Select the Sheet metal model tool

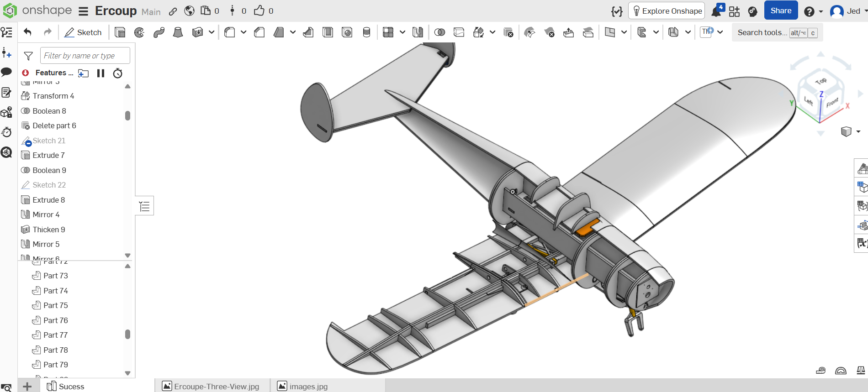[673, 32]
